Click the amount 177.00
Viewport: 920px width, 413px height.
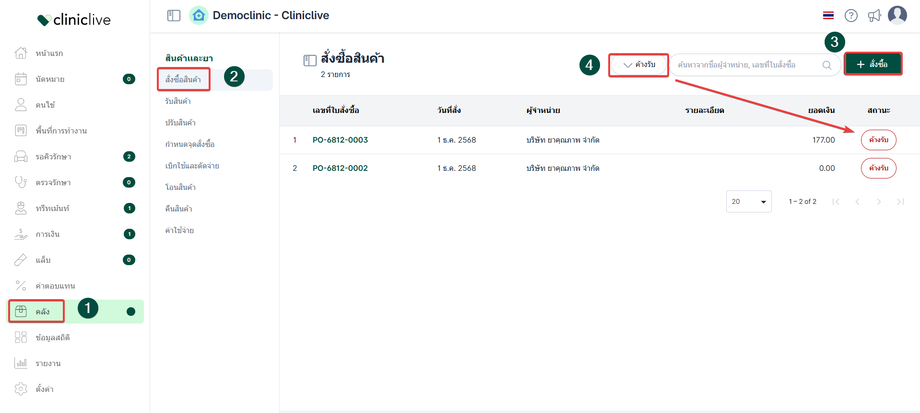point(823,140)
